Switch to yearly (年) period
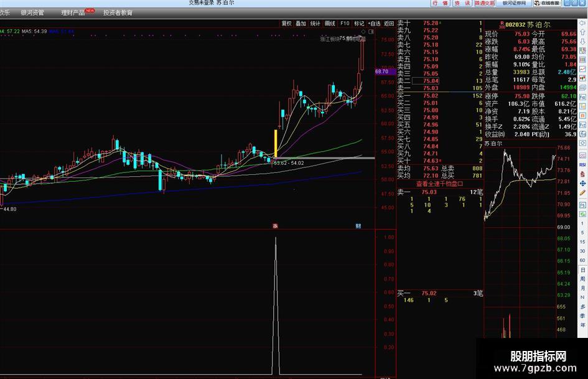Viewport: 588px width, 379px height. coord(582,325)
